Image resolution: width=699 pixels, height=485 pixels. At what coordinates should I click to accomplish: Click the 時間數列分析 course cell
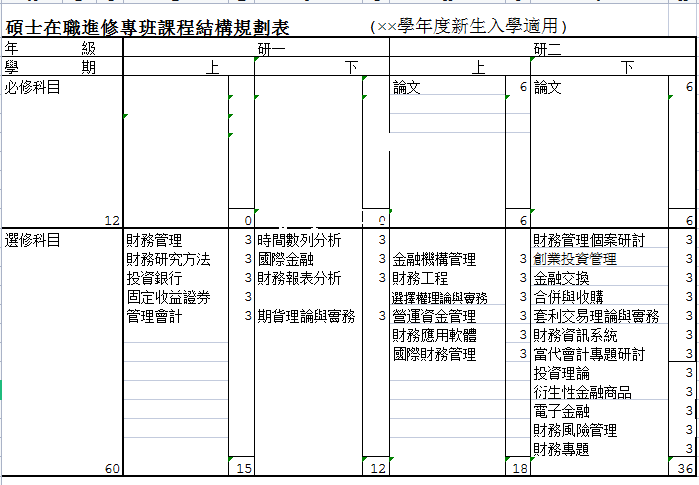(x=299, y=240)
